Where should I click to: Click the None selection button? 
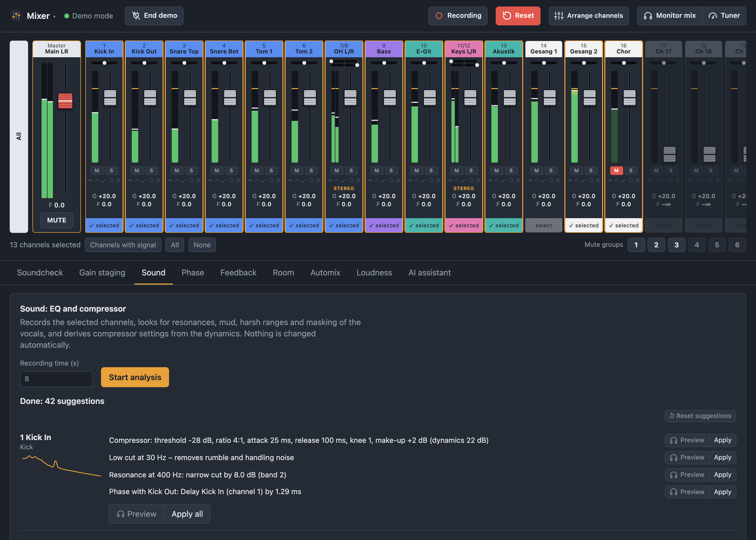[202, 245]
